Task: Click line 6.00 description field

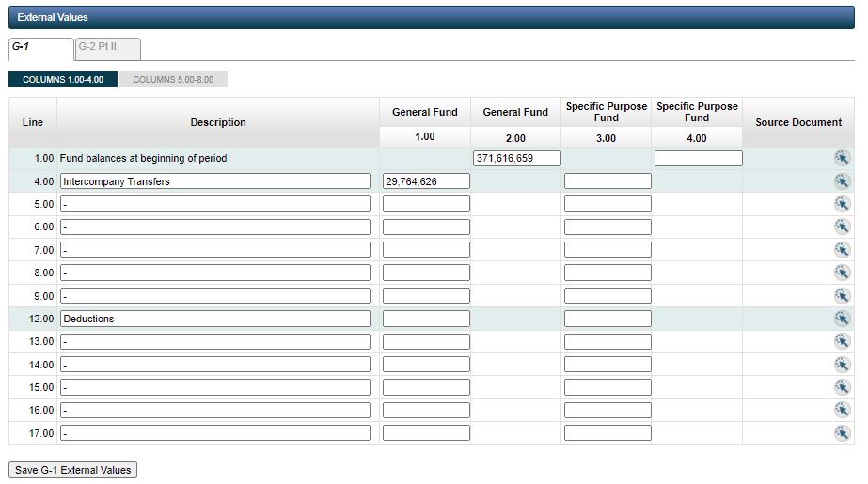Action: tap(215, 226)
